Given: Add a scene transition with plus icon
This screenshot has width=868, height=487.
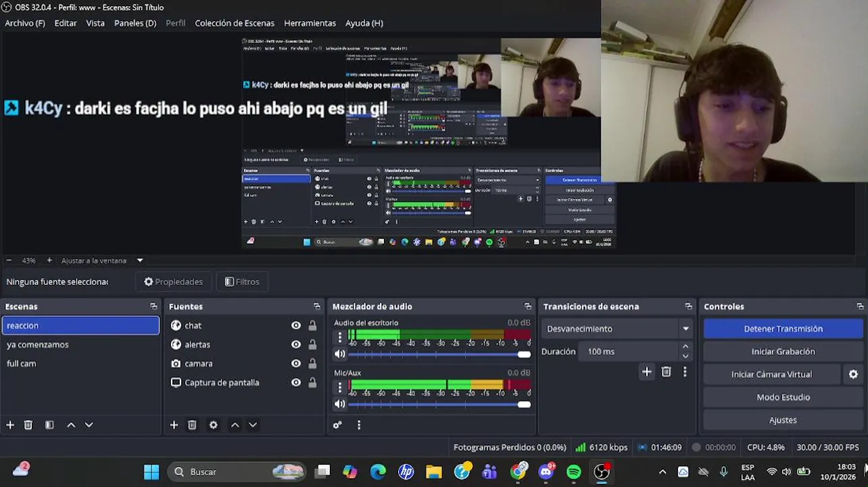Looking at the screenshot, I should tap(647, 371).
